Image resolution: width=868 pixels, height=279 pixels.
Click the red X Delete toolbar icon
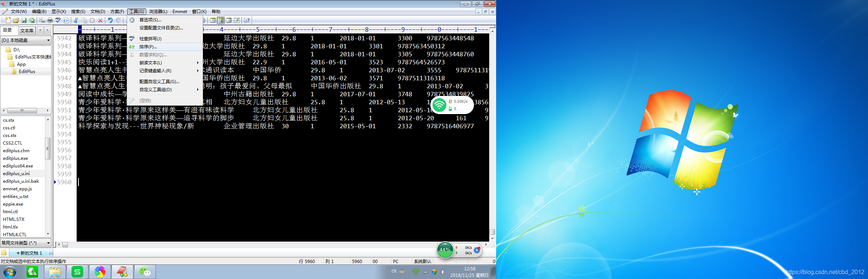coord(100,20)
